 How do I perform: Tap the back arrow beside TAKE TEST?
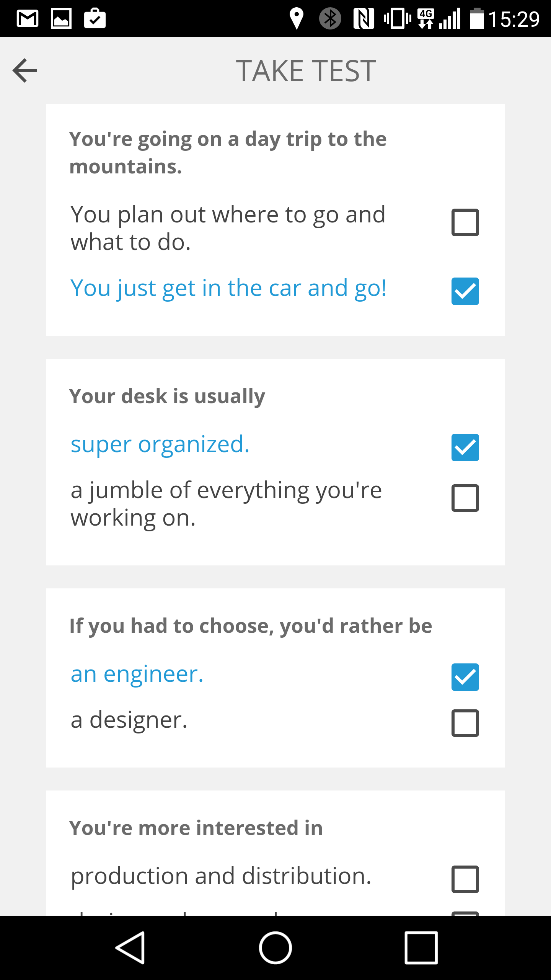coord(25,70)
